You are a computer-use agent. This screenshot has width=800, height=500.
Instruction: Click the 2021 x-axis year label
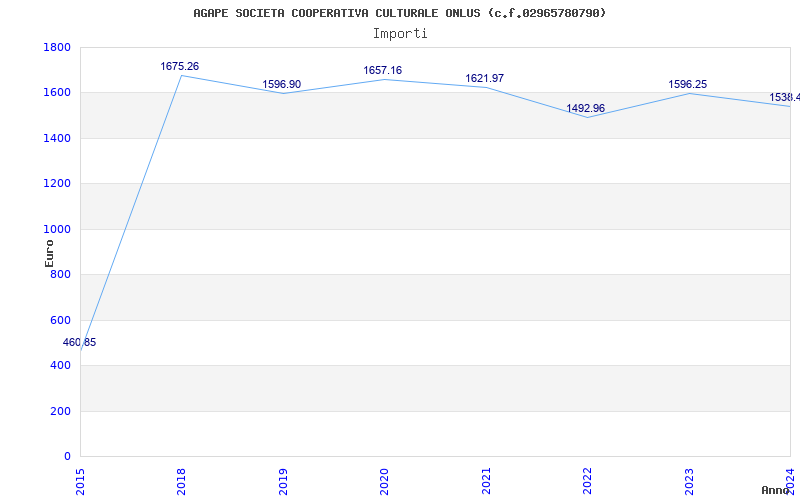pyautogui.click(x=486, y=482)
